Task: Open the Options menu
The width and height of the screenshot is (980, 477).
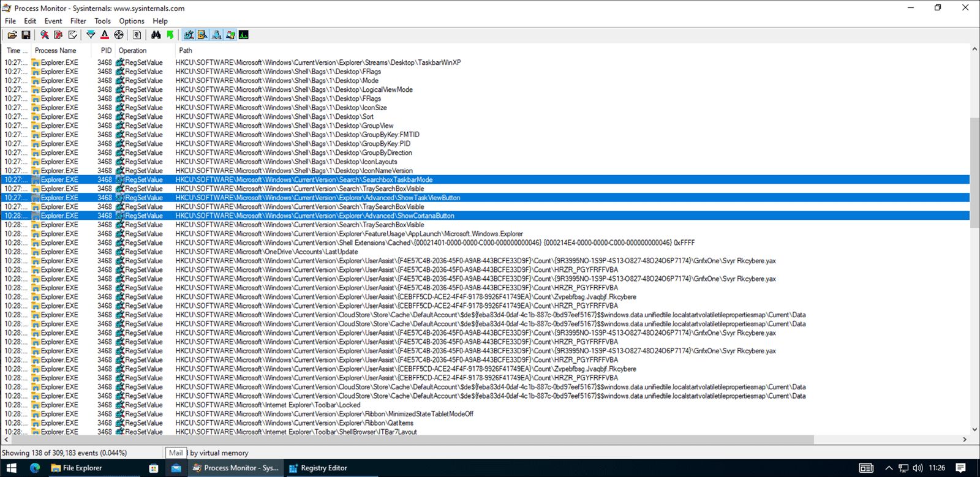Action: point(132,21)
